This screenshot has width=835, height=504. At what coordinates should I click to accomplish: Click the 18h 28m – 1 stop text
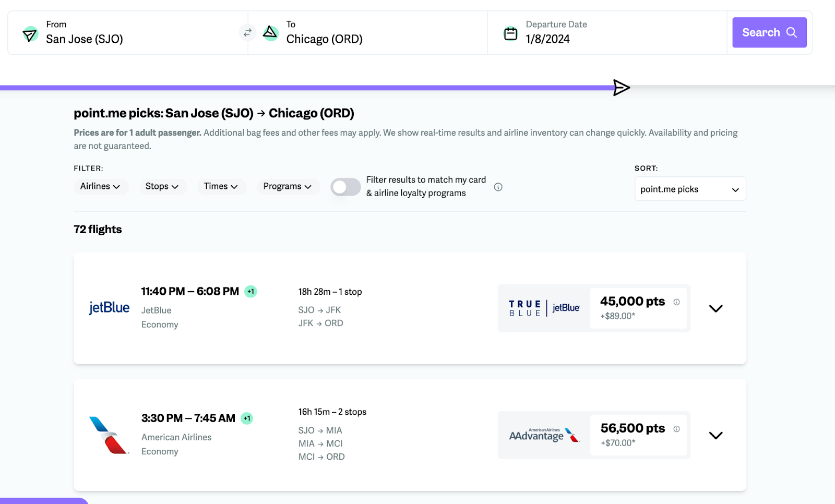pyautogui.click(x=330, y=292)
